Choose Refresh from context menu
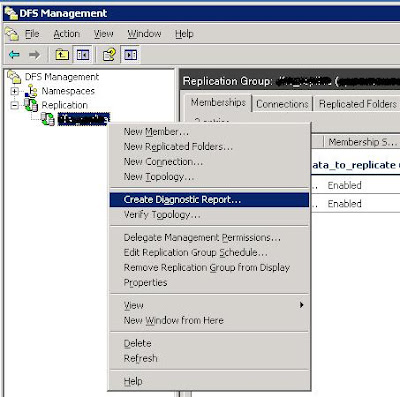The width and height of the screenshot is (400, 397). click(209, 358)
